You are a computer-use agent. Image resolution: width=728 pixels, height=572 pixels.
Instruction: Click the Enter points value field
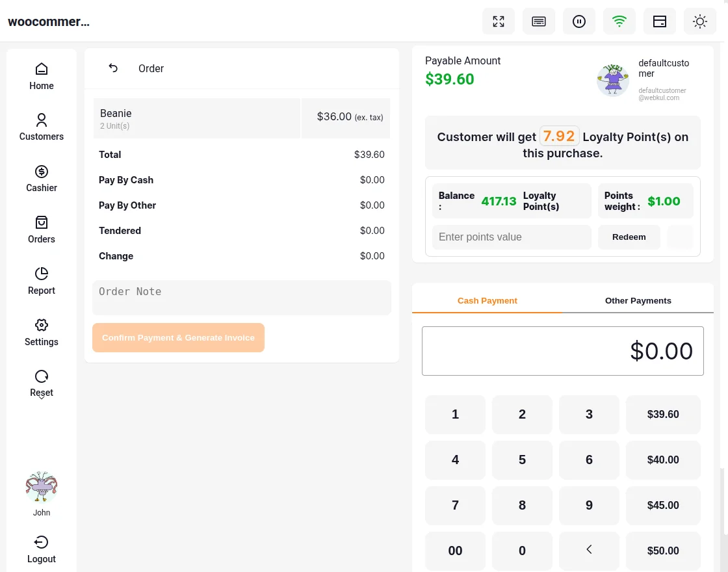coord(512,237)
